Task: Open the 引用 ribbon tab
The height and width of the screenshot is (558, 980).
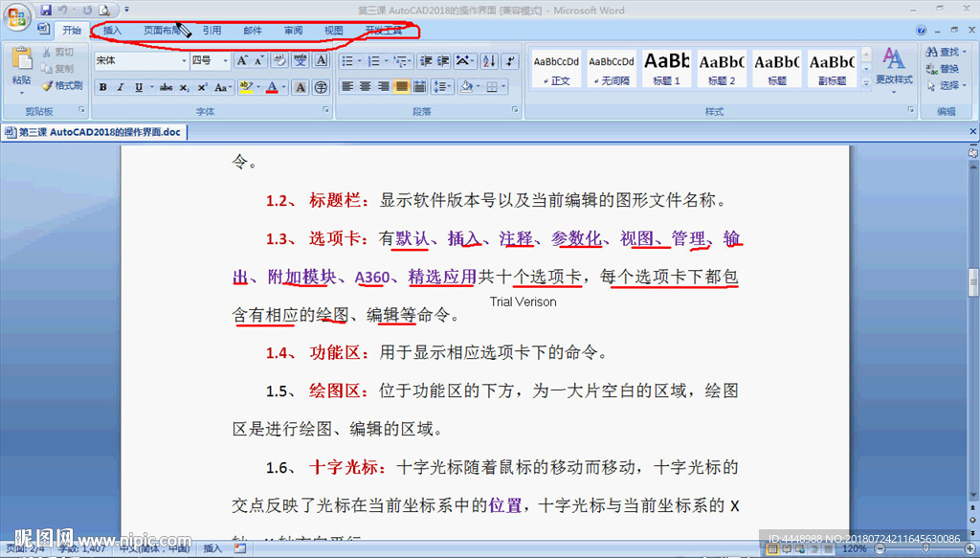Action: point(212,30)
